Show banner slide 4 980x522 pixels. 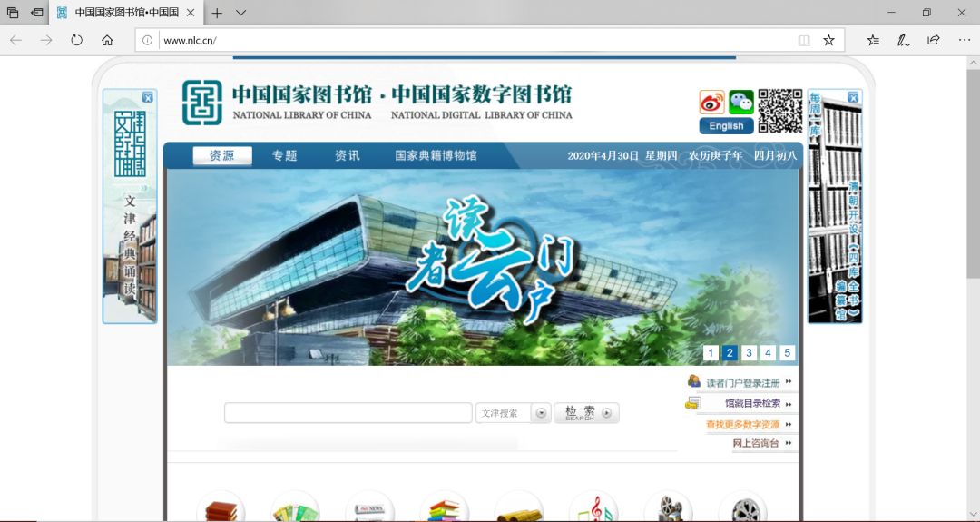(x=769, y=352)
